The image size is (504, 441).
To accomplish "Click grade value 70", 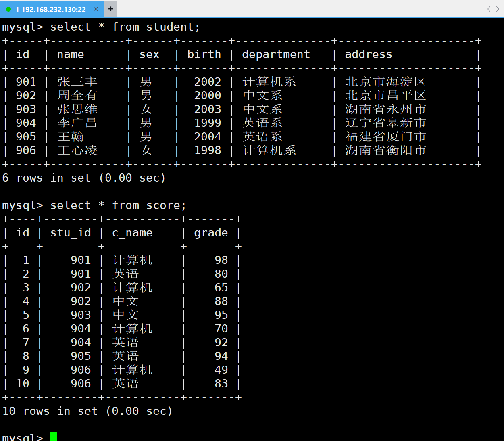I will coord(221,328).
